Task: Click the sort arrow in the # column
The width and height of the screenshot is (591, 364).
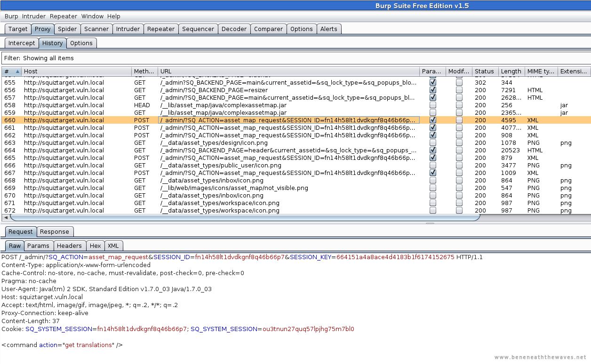Action: [18, 71]
